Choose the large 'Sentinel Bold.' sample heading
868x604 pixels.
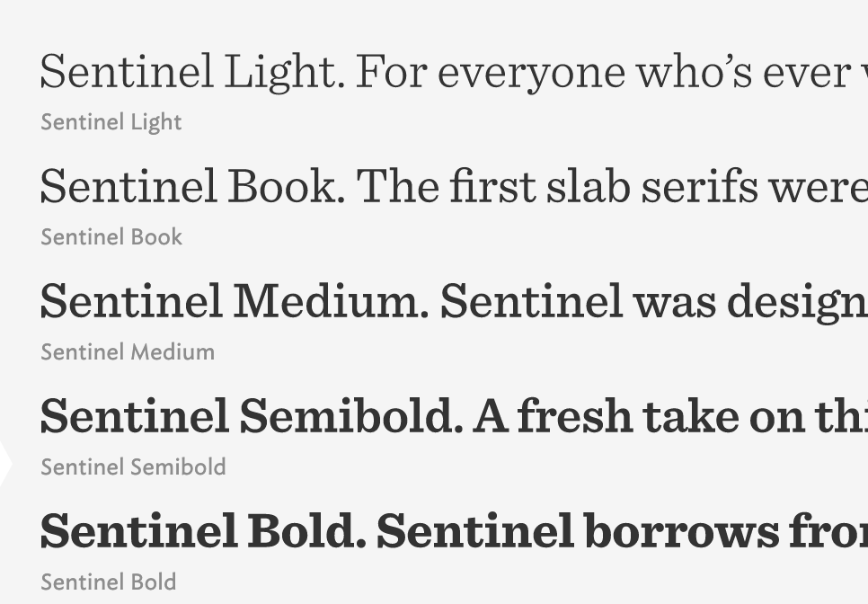click(203, 532)
